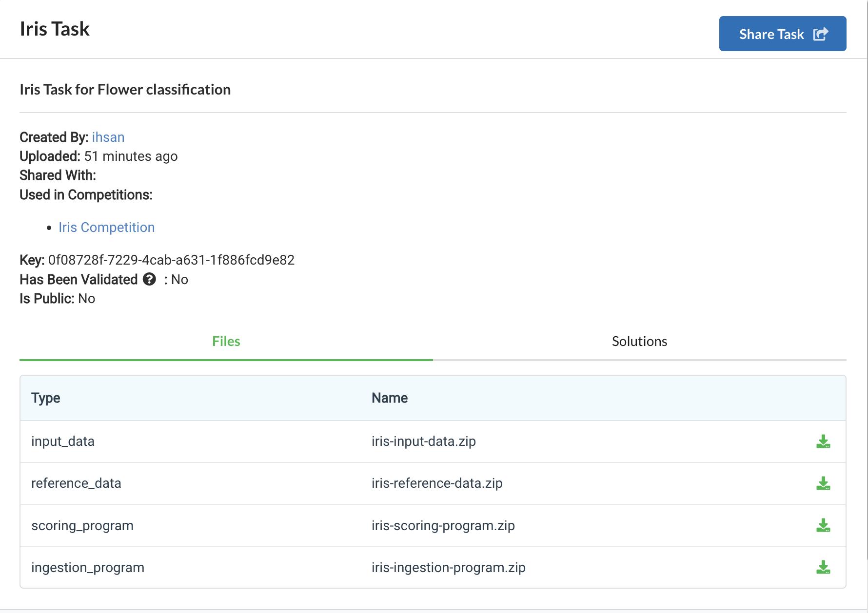
Task: Click the task key UUID text
Action: click(x=171, y=260)
